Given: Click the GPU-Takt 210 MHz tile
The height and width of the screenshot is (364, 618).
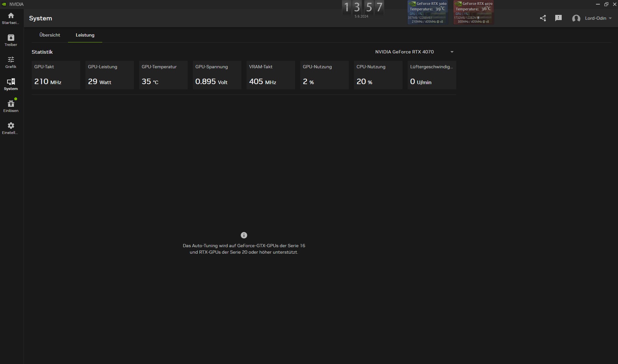Looking at the screenshot, I should pos(56,75).
